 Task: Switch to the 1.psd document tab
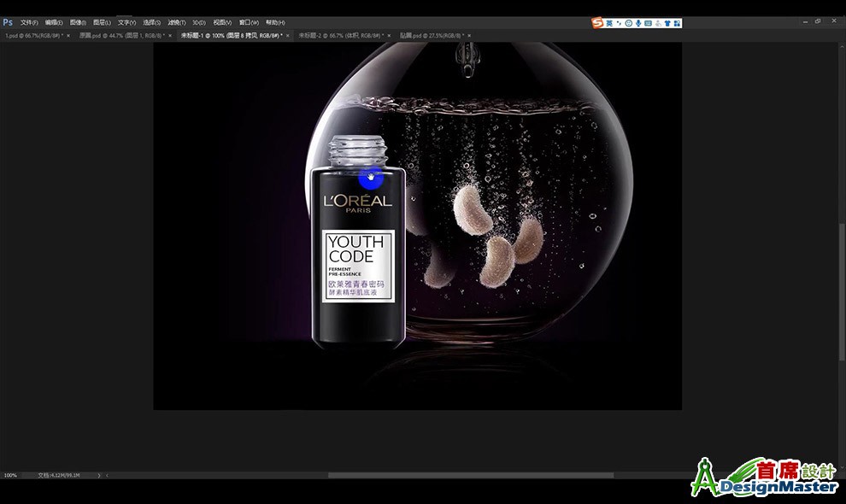34,36
